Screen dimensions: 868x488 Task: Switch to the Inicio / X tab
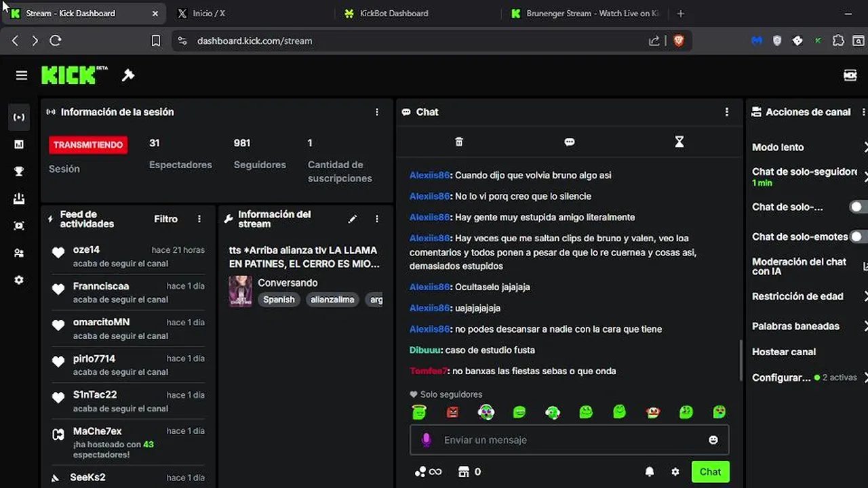click(250, 14)
